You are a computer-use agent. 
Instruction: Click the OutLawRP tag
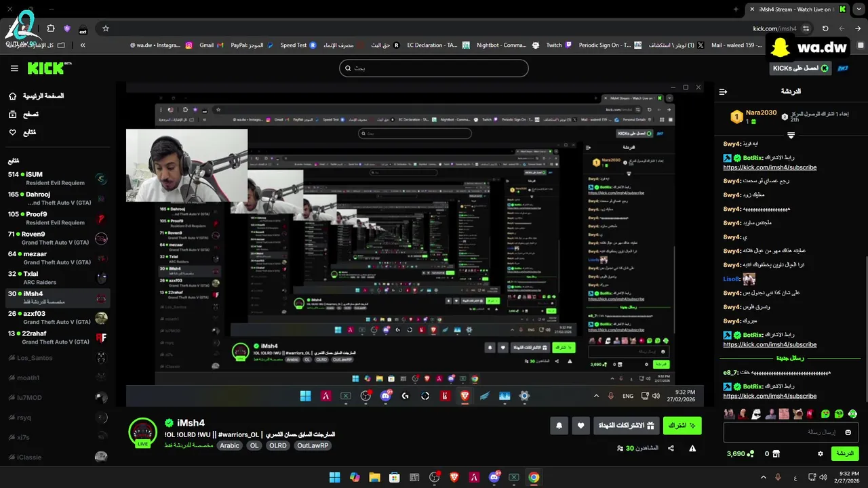(313, 446)
